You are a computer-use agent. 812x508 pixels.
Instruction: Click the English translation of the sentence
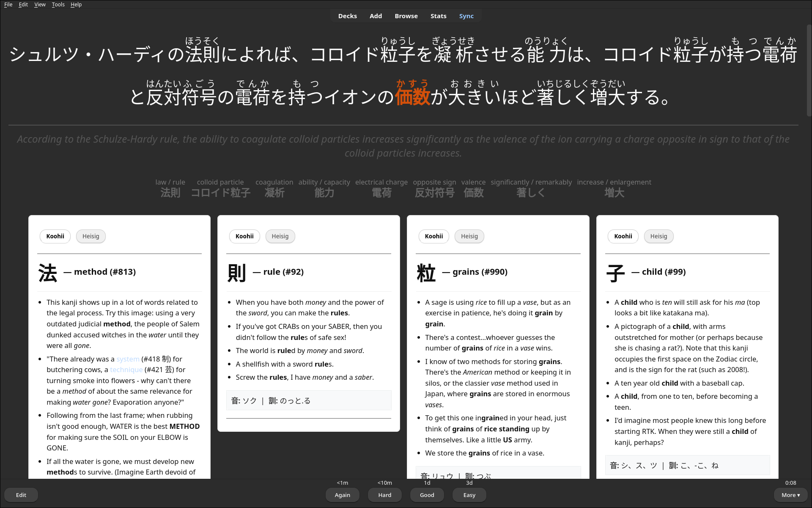pos(403,146)
